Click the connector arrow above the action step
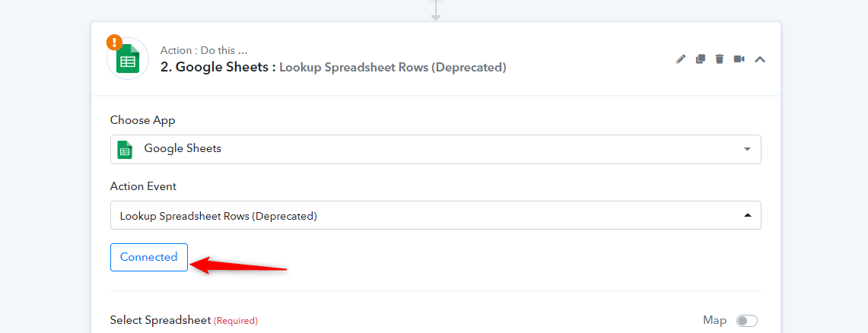 pyautogui.click(x=436, y=11)
